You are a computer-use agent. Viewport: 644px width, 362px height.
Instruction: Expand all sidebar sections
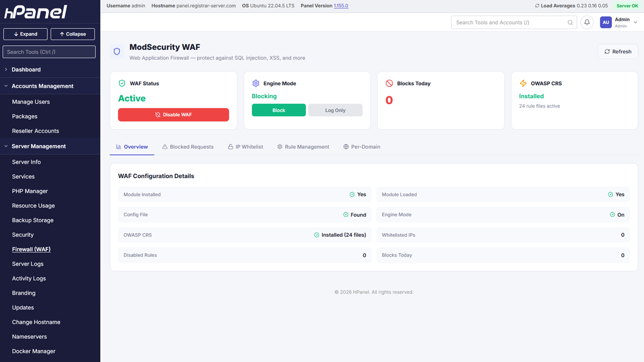[x=26, y=34]
